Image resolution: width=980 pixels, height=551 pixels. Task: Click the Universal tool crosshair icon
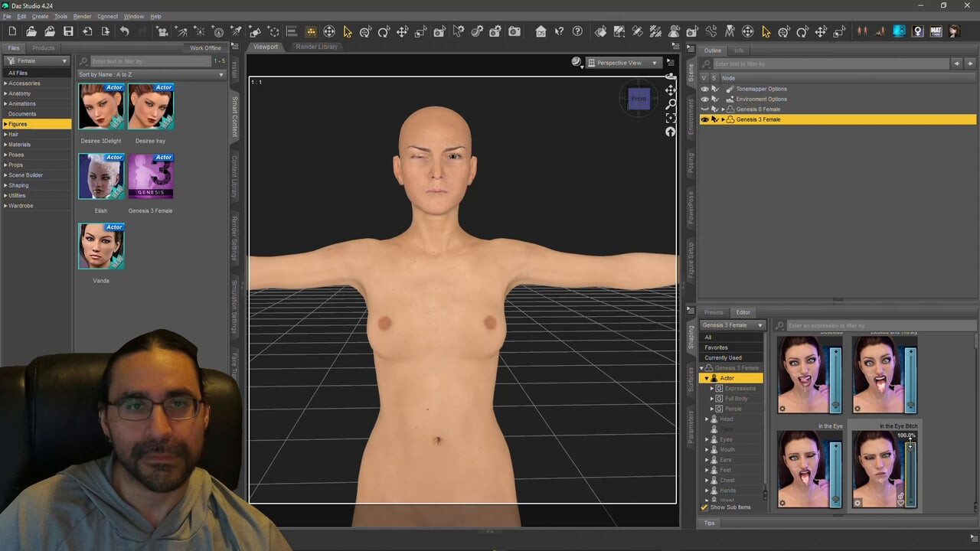(x=329, y=31)
